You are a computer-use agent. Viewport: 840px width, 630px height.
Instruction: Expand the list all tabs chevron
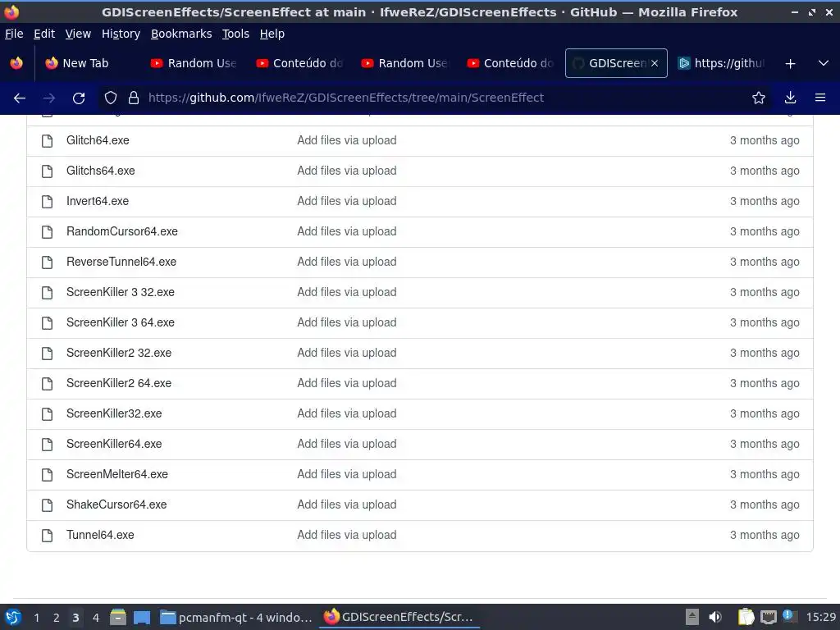[x=824, y=63]
